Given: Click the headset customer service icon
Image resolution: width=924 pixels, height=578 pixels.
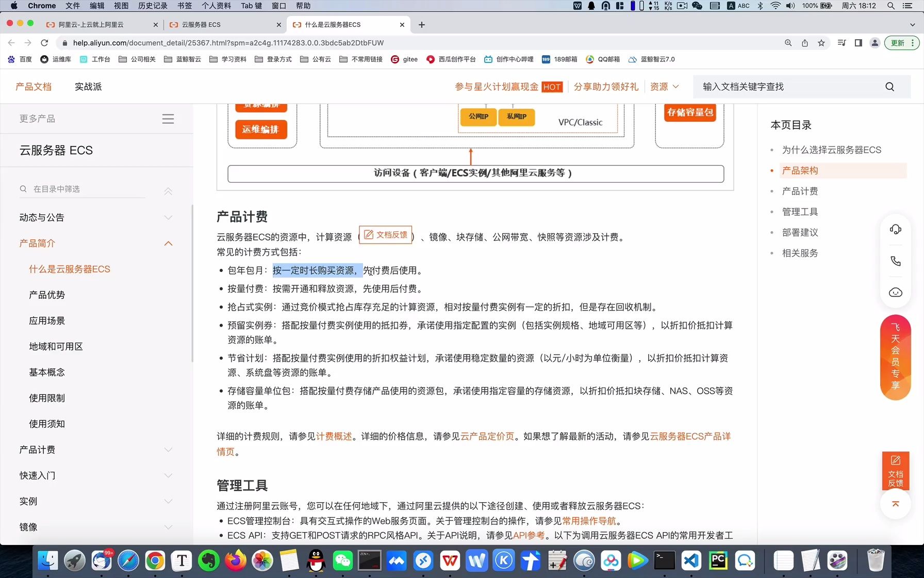Looking at the screenshot, I should point(896,230).
